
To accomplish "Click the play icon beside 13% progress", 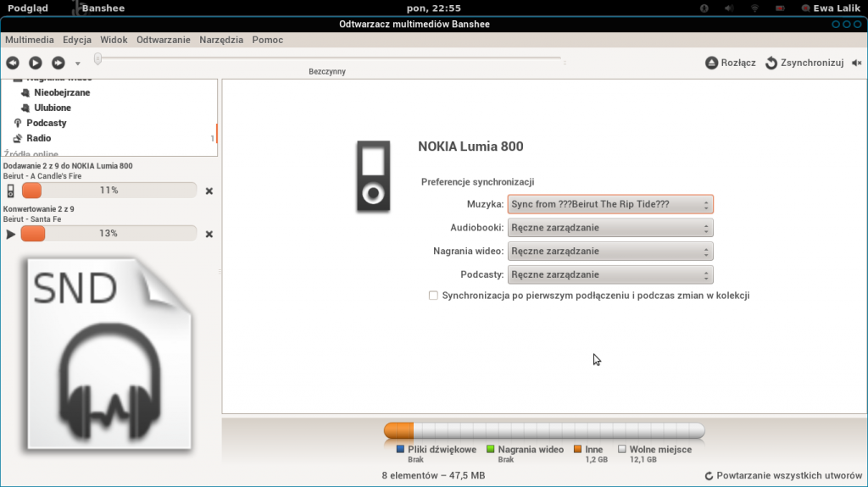I will click(x=10, y=234).
